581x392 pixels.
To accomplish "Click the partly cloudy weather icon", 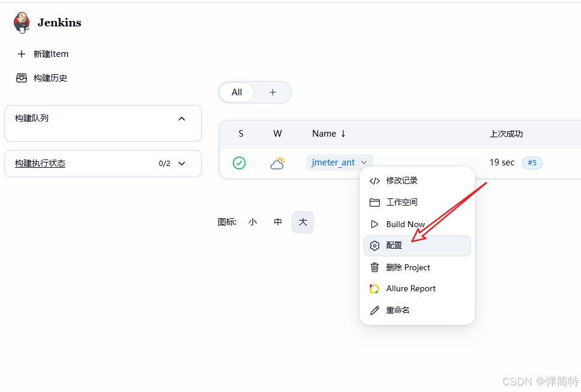I will coord(278,163).
